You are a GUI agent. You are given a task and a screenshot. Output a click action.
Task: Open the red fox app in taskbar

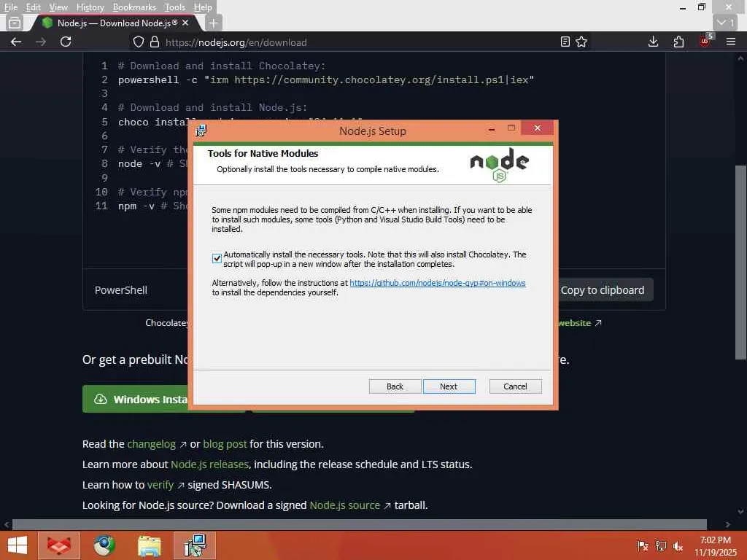pyautogui.click(x=58, y=545)
